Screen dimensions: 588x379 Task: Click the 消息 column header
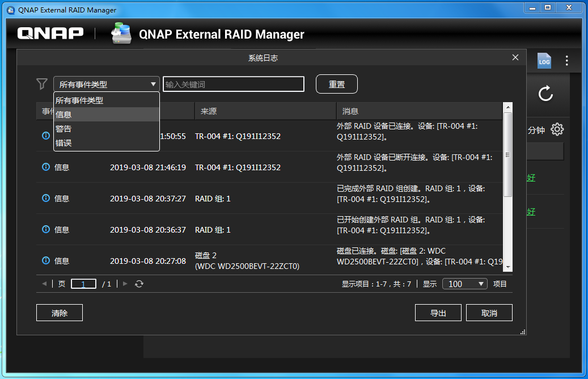419,111
